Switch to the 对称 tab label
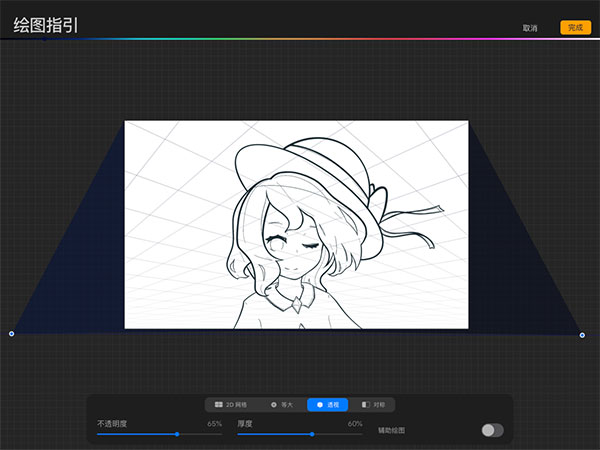 point(379,405)
